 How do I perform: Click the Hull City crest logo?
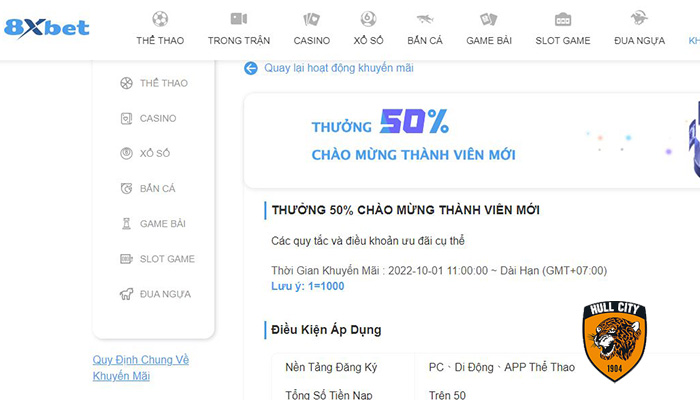coord(615,341)
